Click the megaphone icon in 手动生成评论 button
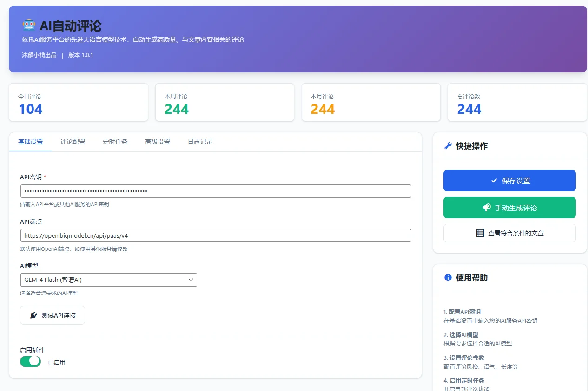Image resolution: width=588 pixels, height=391 pixels. pyautogui.click(x=487, y=208)
